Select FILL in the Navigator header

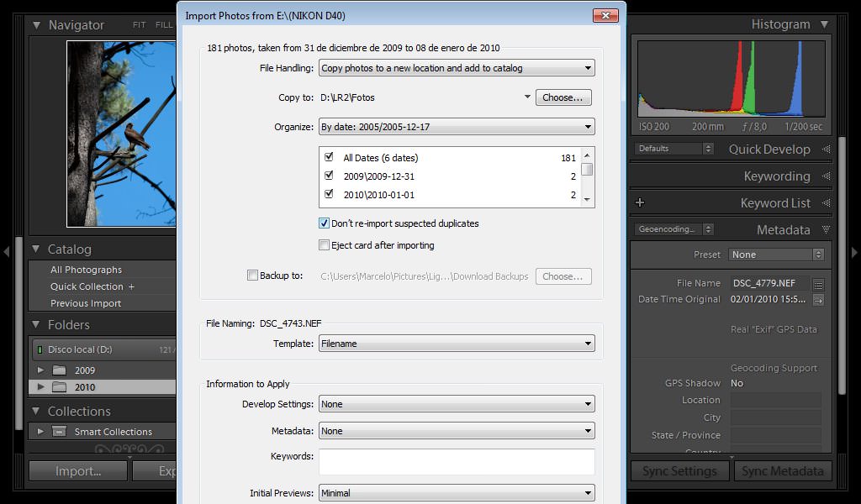[163, 24]
